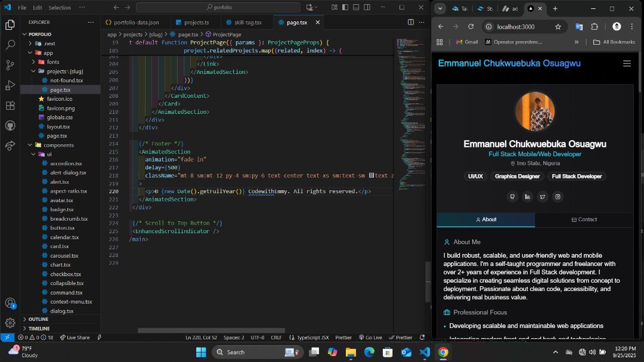Toggle primary side bar visibility
This screenshot has width=644, height=362.
click(345, 7)
